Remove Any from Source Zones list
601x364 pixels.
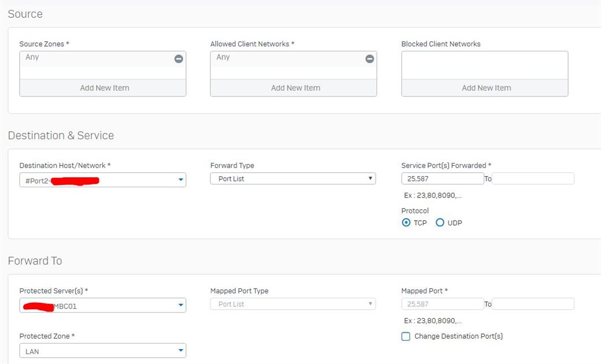(x=179, y=58)
